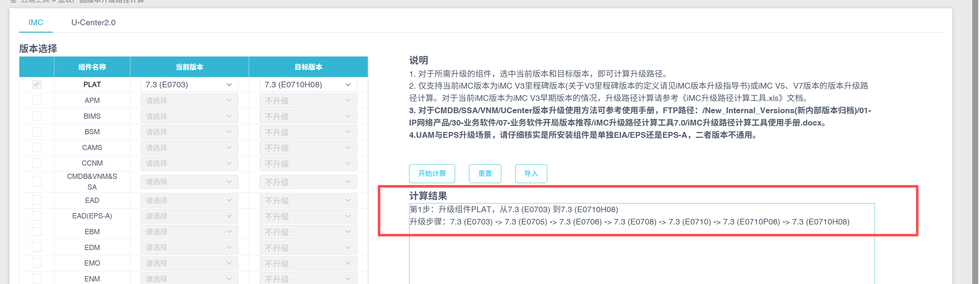Image resolution: width=980 pixels, height=284 pixels.
Task: Click the 说明 heading
Action: tap(419, 60)
